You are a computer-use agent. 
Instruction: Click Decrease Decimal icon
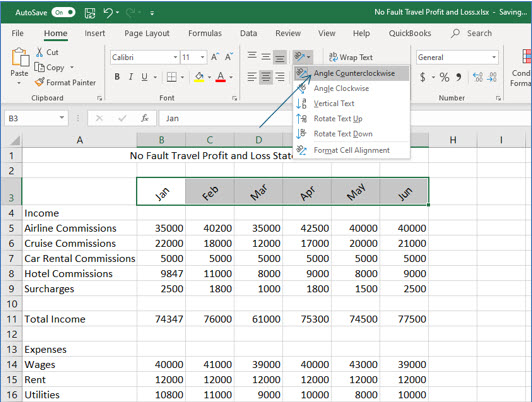492,77
